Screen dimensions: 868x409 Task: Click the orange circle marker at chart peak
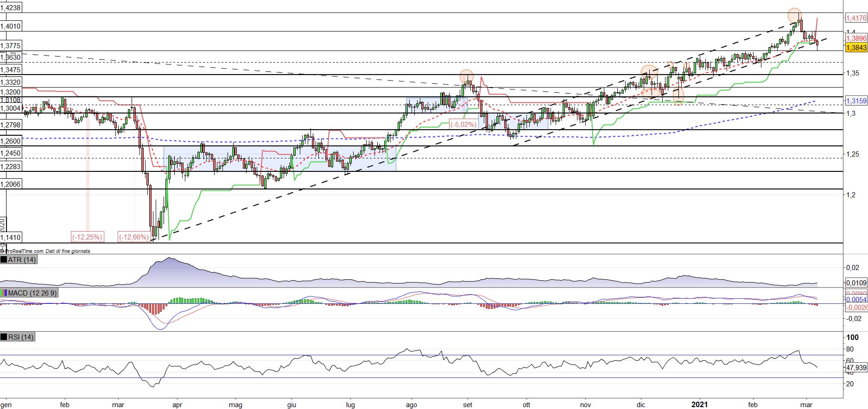(x=795, y=15)
